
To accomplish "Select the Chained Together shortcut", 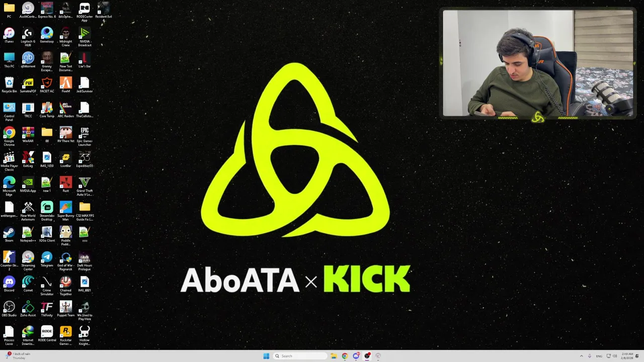I will coord(66,286).
